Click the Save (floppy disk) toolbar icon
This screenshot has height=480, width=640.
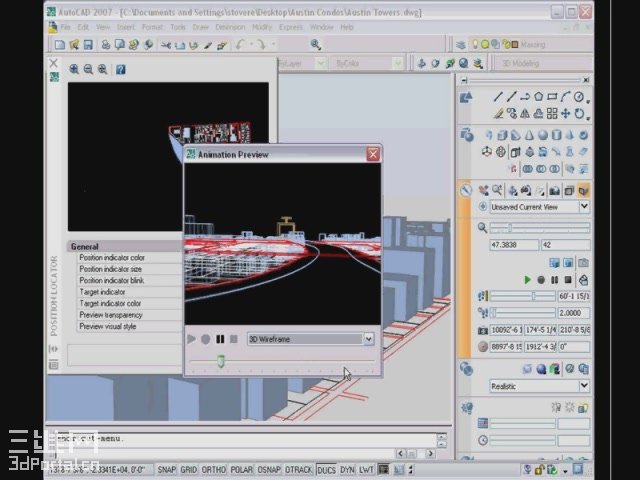[x=88, y=44]
